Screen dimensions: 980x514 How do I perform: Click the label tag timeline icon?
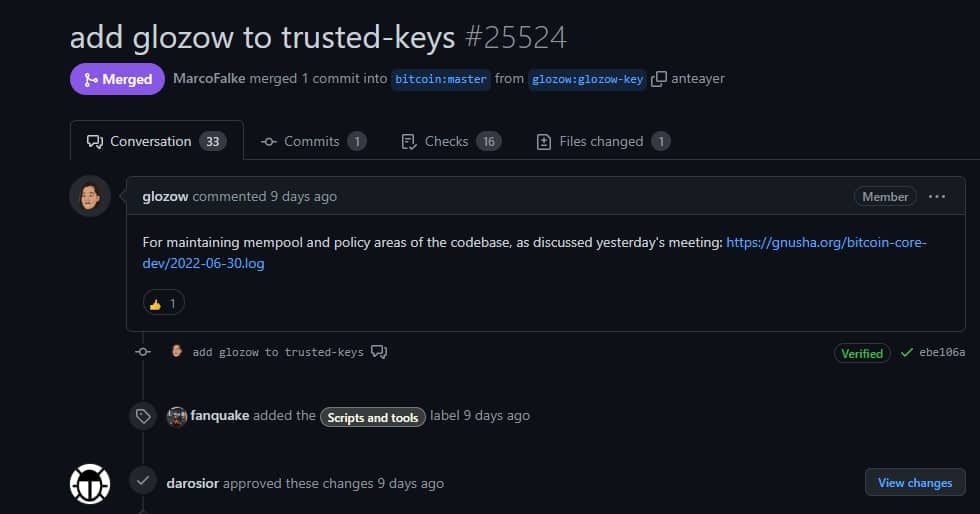(143, 416)
